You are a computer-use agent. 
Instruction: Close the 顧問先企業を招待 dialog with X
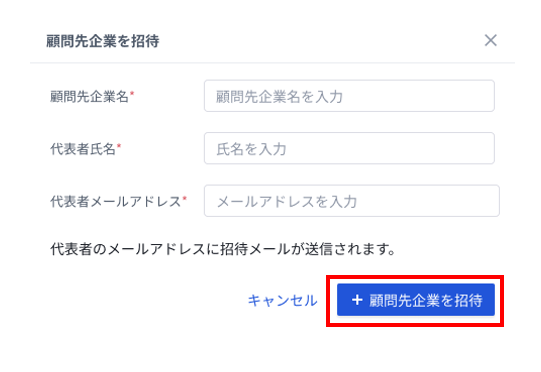(x=490, y=40)
